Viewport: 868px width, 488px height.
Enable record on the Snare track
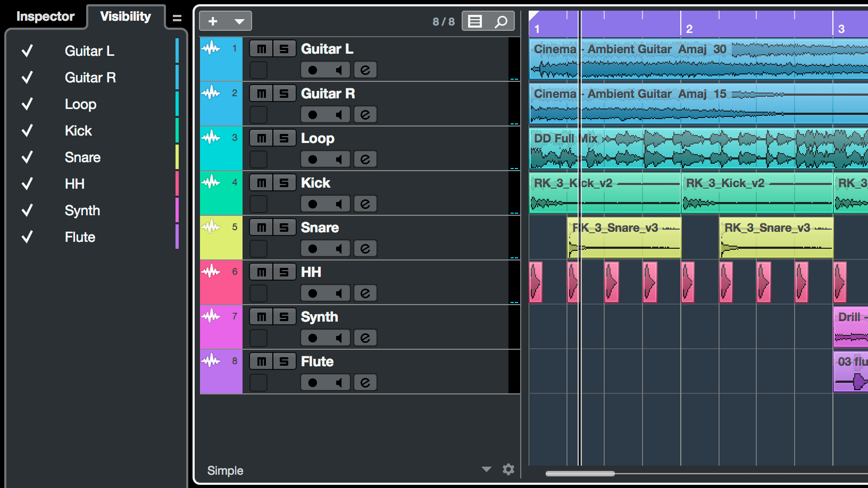[313, 248]
